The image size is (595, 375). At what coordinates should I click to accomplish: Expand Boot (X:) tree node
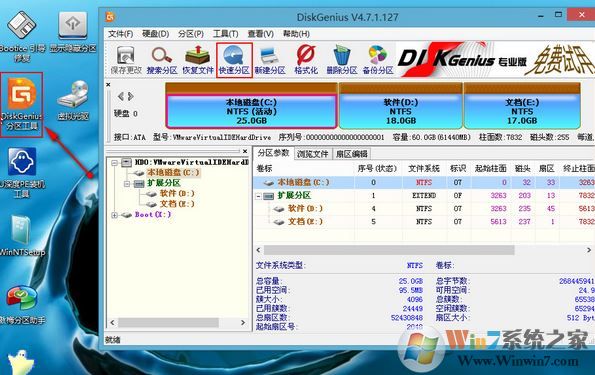click(x=114, y=215)
